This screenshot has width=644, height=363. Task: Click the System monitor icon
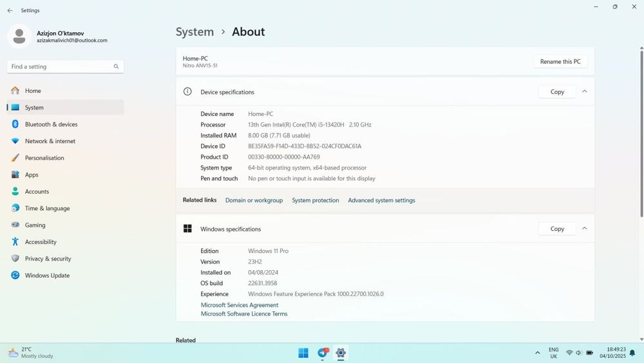[x=15, y=107]
